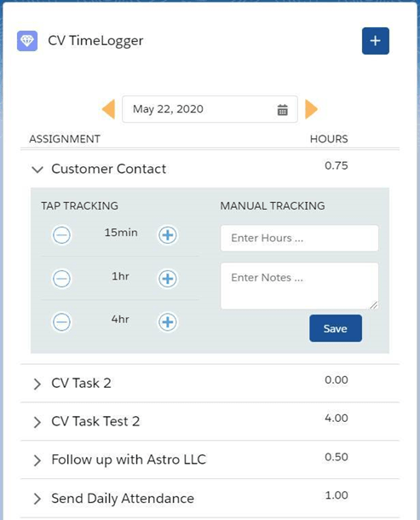Click the blue plus button beside CV TimeLogger
This screenshot has width=420, height=520.
(375, 41)
